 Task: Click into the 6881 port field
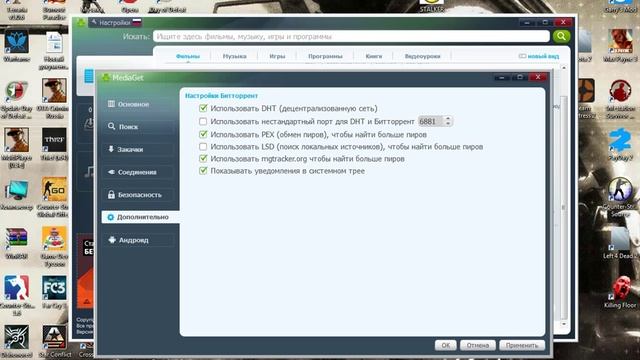pos(431,121)
